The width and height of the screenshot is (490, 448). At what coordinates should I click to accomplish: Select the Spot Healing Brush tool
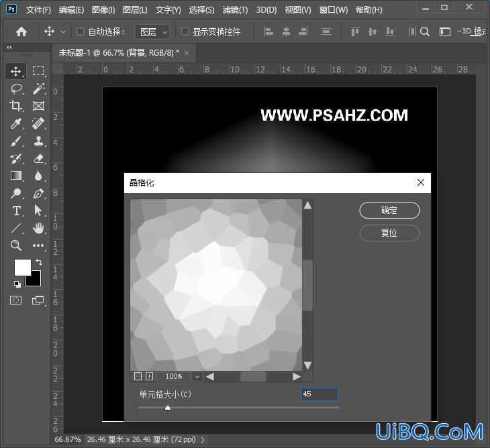(38, 123)
